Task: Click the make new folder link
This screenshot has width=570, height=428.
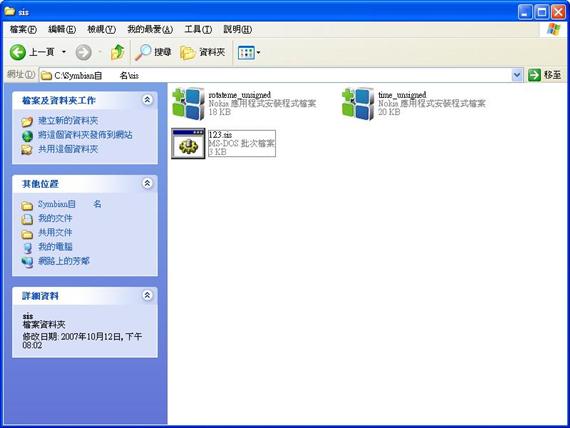Action: click(68, 120)
